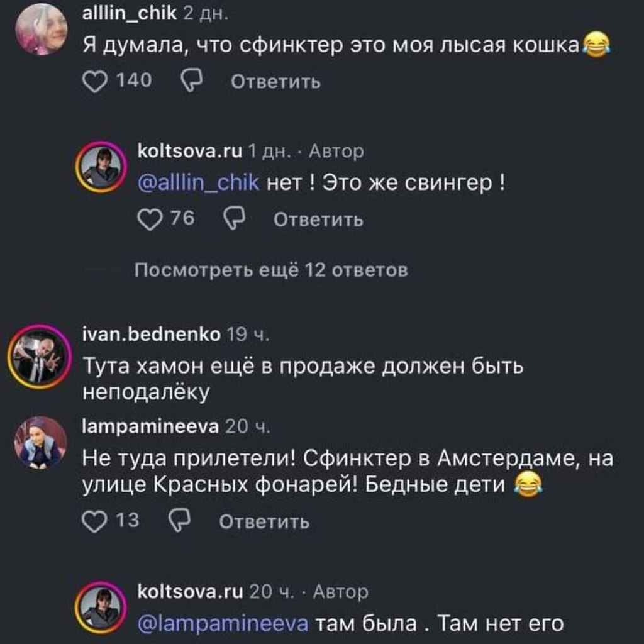This screenshot has width=644, height=644.
Task: Expand 'Посмотреть ещё 12 ответов' replies
Action: point(271,270)
